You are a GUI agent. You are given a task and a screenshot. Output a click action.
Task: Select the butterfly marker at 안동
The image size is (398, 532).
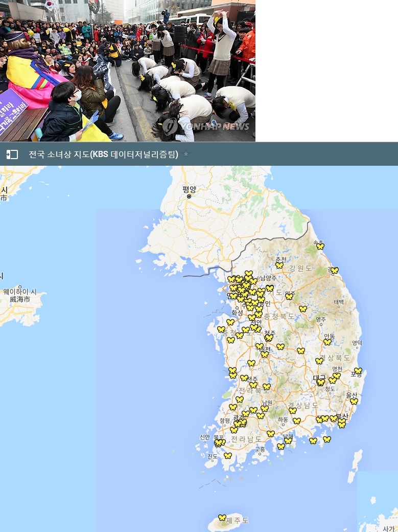(x=327, y=342)
